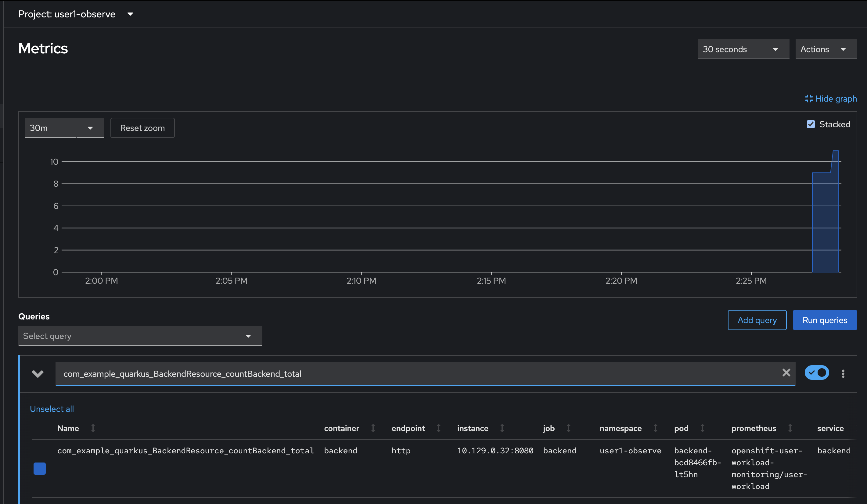Open the time span dropdown caret next to 30m
The image size is (867, 504).
tap(90, 128)
